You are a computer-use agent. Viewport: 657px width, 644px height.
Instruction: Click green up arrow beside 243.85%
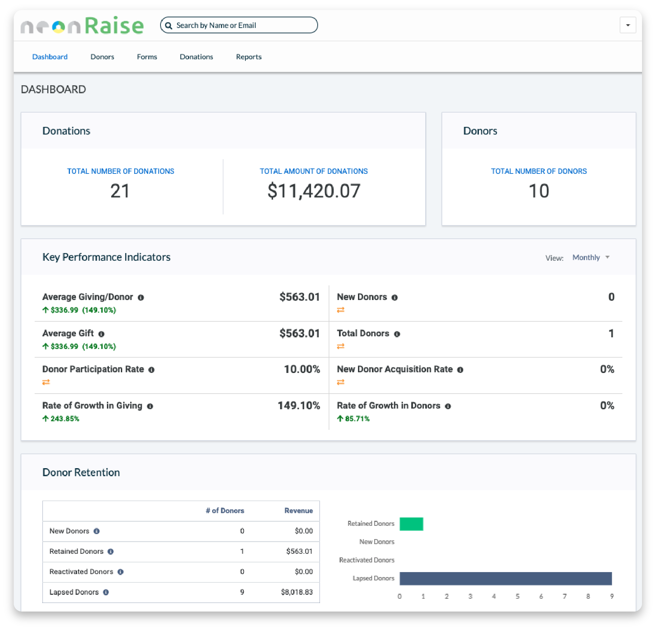click(x=46, y=418)
